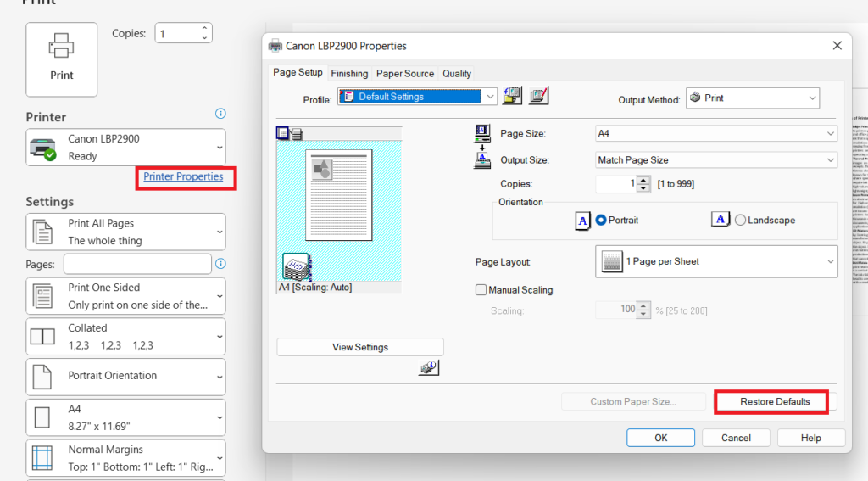Open the Output Size dropdown
The height and width of the screenshot is (481, 868).
(x=716, y=160)
